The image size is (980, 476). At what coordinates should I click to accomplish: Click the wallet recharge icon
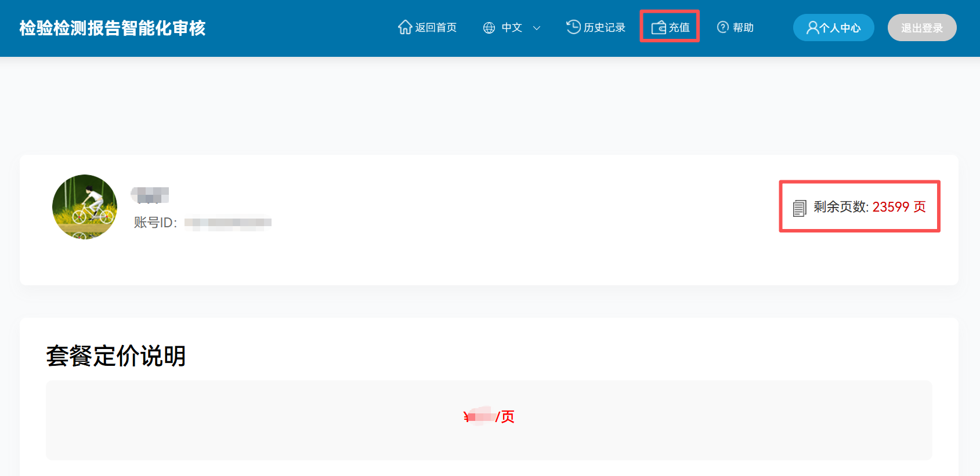coord(659,28)
